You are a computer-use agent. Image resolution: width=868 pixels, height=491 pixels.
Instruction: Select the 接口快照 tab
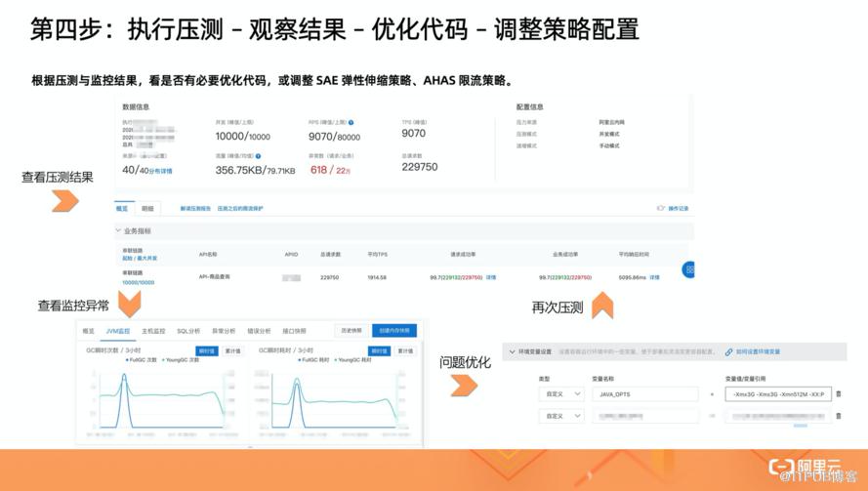click(294, 331)
